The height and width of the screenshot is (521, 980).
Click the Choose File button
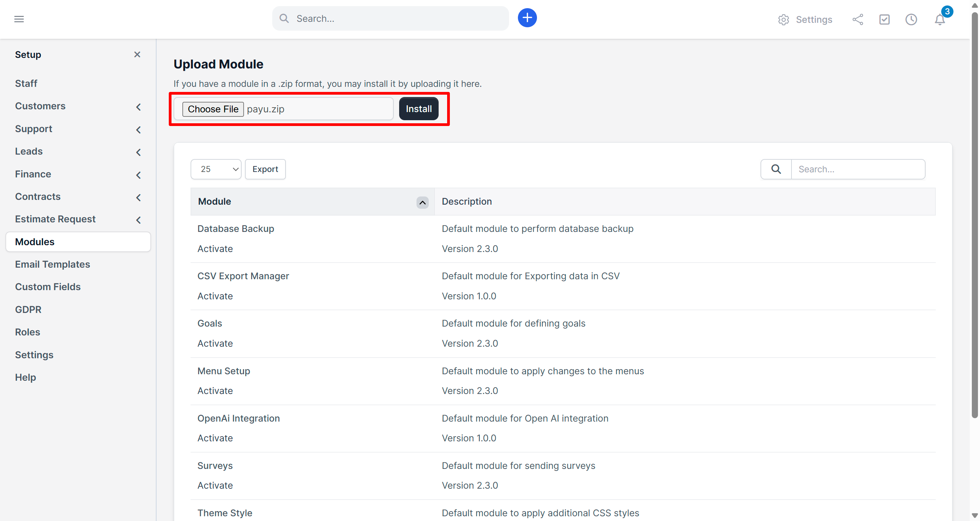(213, 109)
